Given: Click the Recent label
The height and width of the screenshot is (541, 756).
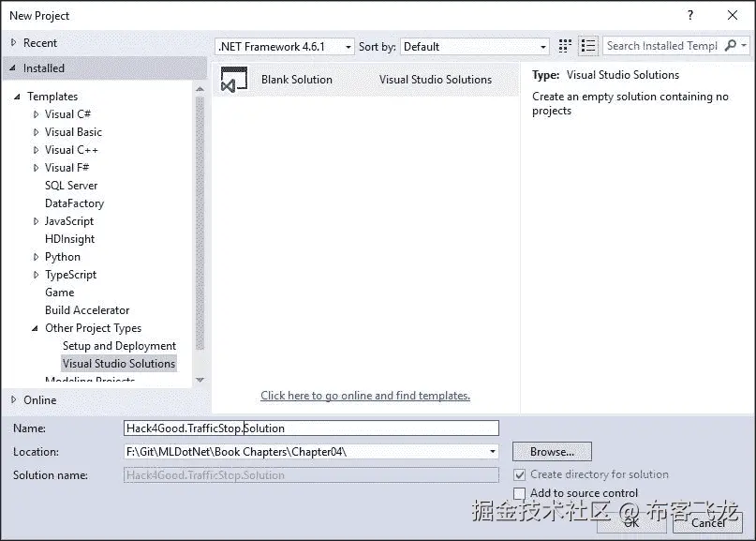Looking at the screenshot, I should pos(40,43).
